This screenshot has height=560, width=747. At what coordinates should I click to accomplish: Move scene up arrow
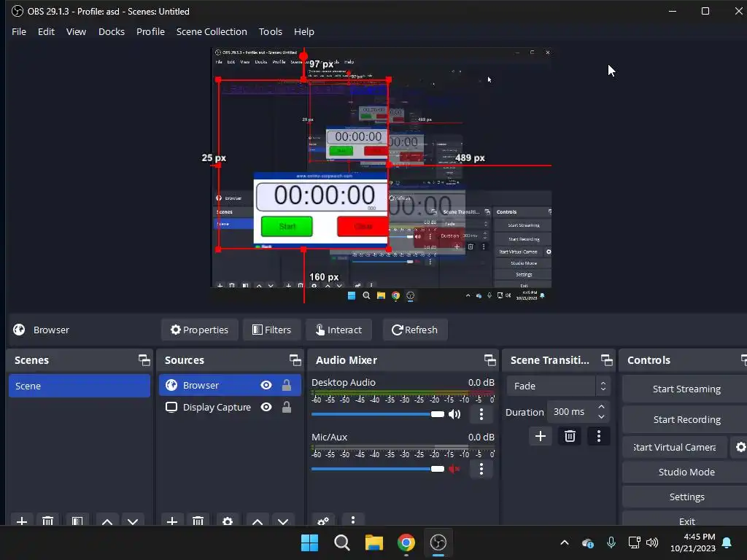pos(107,521)
